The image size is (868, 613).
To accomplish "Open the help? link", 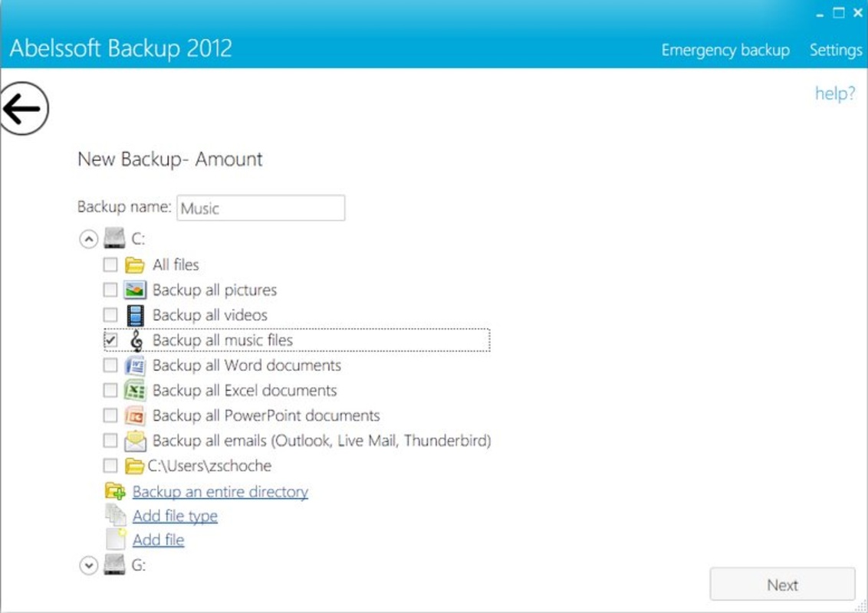I will coord(835,93).
